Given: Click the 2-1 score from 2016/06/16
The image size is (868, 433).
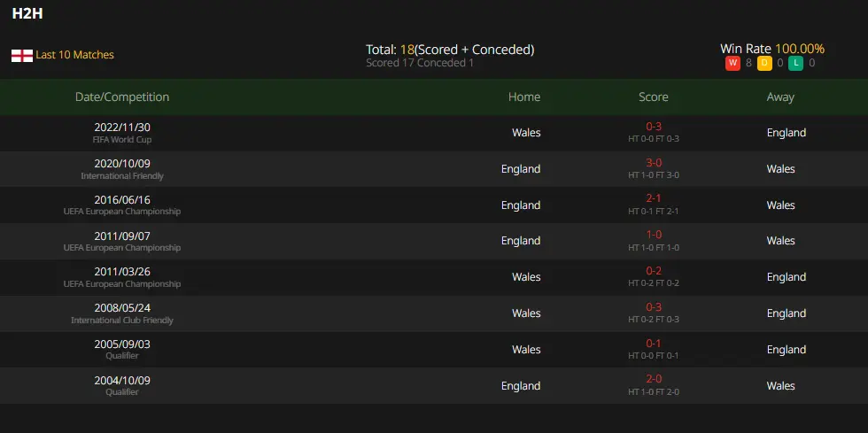Looking at the screenshot, I should pos(654,199).
